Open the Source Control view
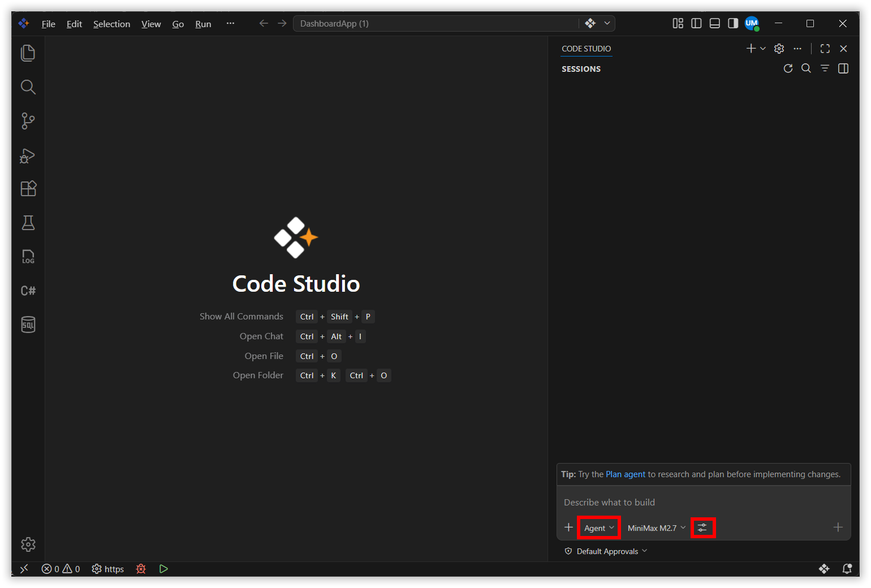 [x=28, y=121]
